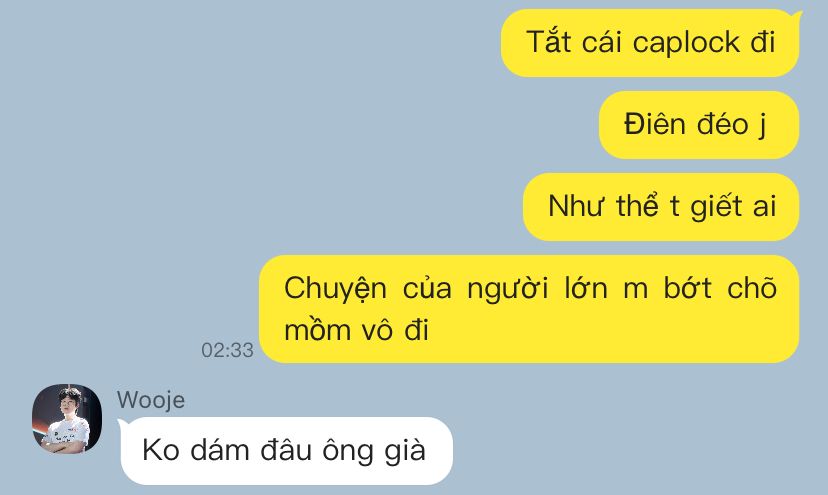The image size is (828, 495).
Task: Click the word "Ko" in the white bubble
Action: tap(161, 451)
